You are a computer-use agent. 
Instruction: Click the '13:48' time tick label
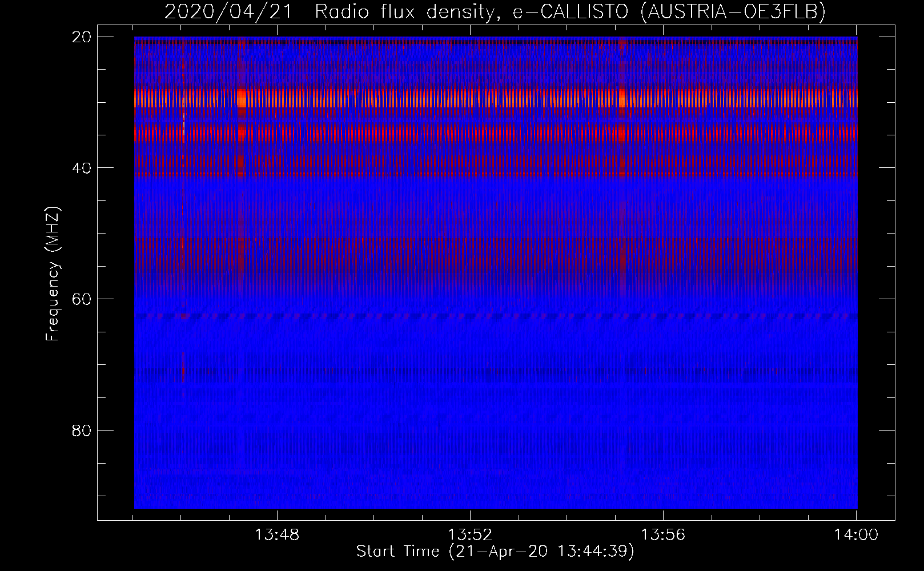click(x=277, y=535)
